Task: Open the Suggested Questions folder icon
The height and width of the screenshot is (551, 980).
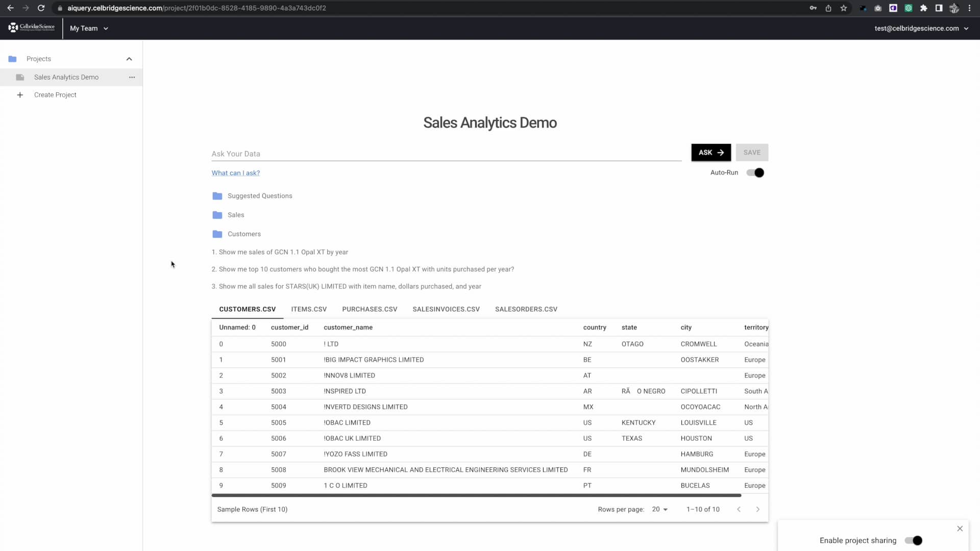Action: click(x=217, y=196)
